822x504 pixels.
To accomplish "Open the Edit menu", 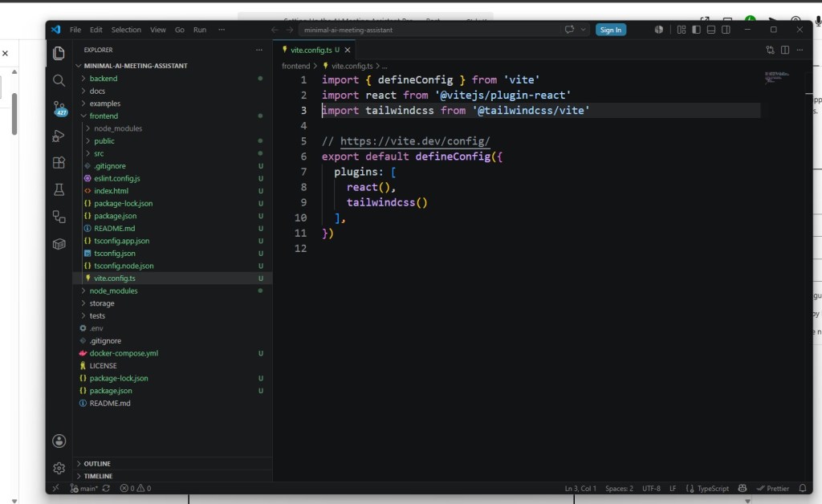I will [96, 30].
